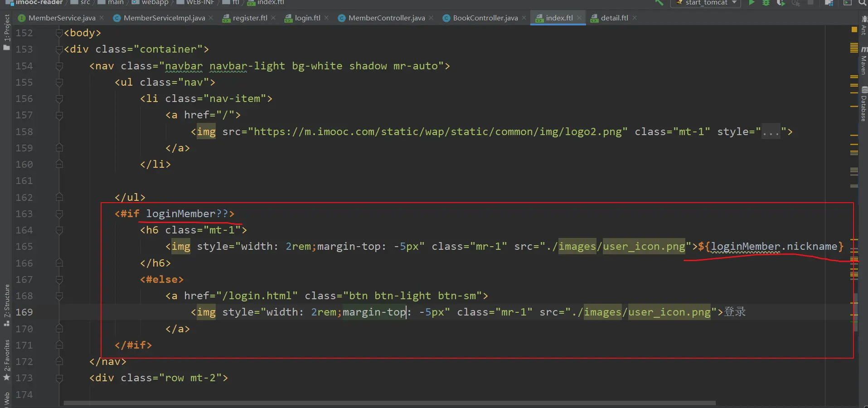
Task: Click the green Build hammer icon
Action: (659, 3)
